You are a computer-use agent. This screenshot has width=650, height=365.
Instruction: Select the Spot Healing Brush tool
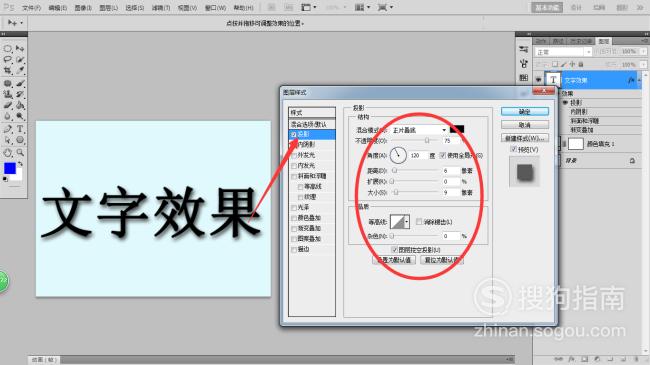tap(7, 83)
